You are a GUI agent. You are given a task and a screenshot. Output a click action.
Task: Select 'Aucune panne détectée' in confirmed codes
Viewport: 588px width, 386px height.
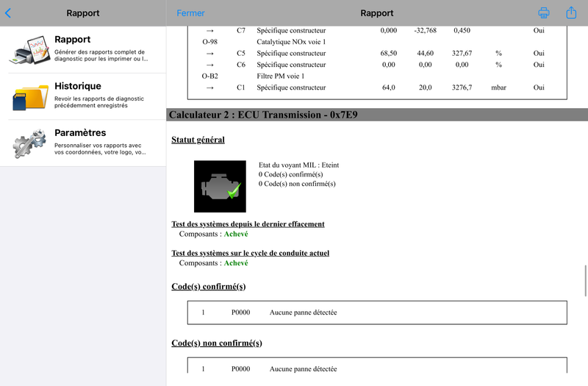tap(303, 312)
